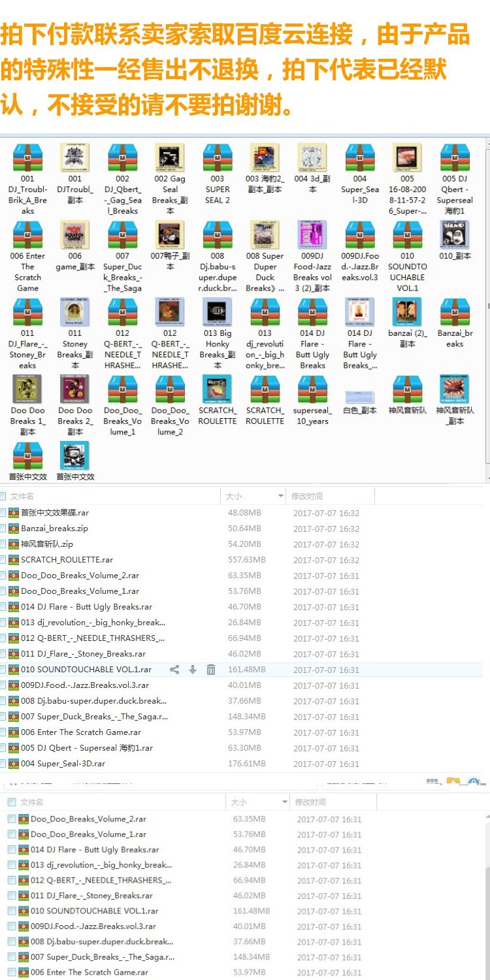Select the 011 DJ_Flare_-_Stoney_Breaks archive icon
This screenshot has width=490, height=980.
[x=27, y=312]
